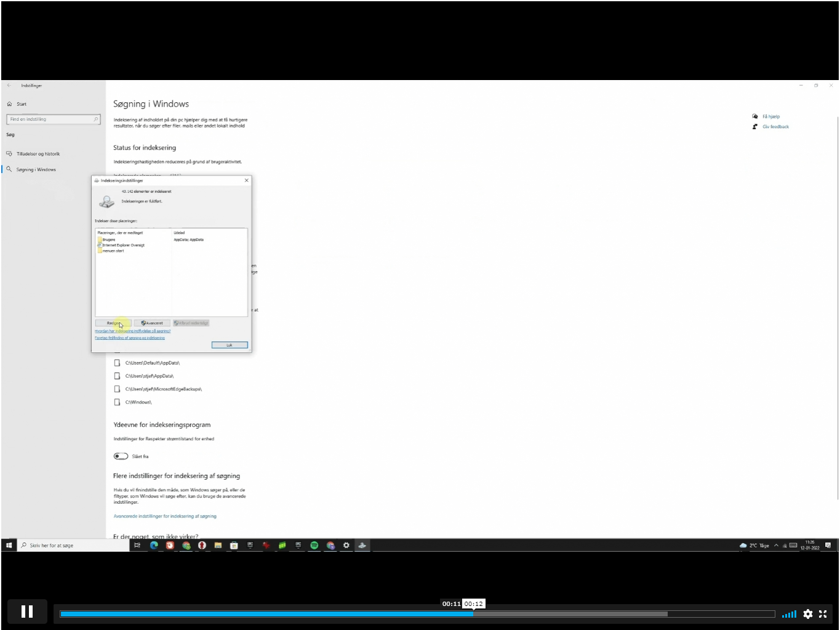Adjust volume using the blue bars

pos(789,614)
